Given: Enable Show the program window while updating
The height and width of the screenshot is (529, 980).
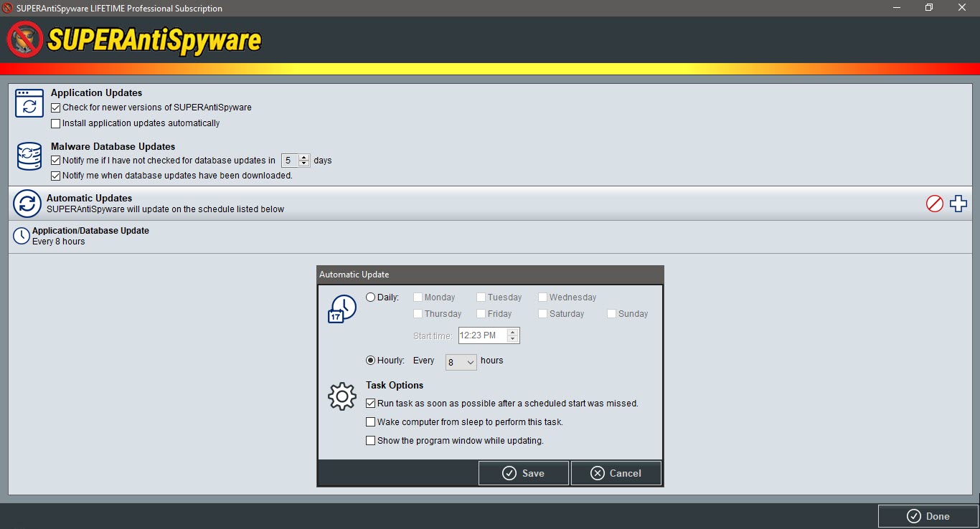Looking at the screenshot, I should [371, 441].
